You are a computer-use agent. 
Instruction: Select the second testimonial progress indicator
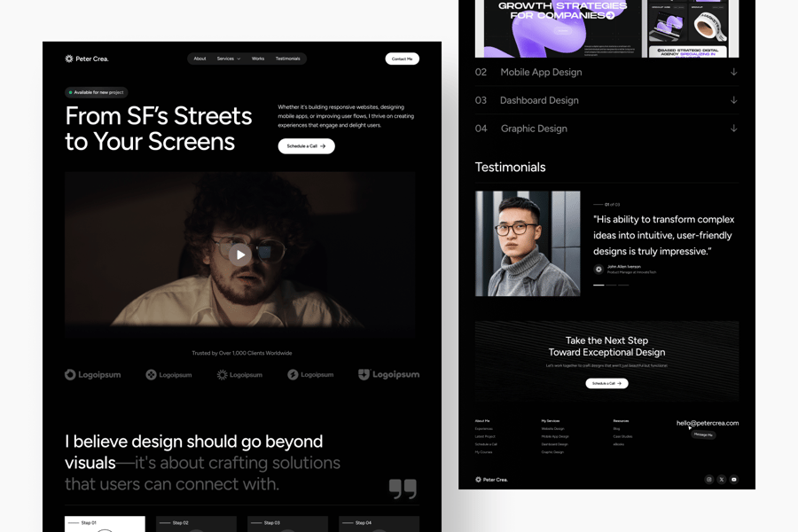click(x=611, y=286)
